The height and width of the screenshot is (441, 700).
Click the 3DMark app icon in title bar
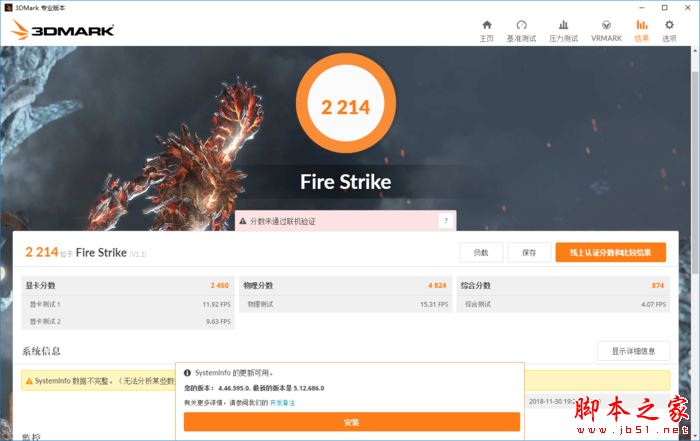[8, 8]
